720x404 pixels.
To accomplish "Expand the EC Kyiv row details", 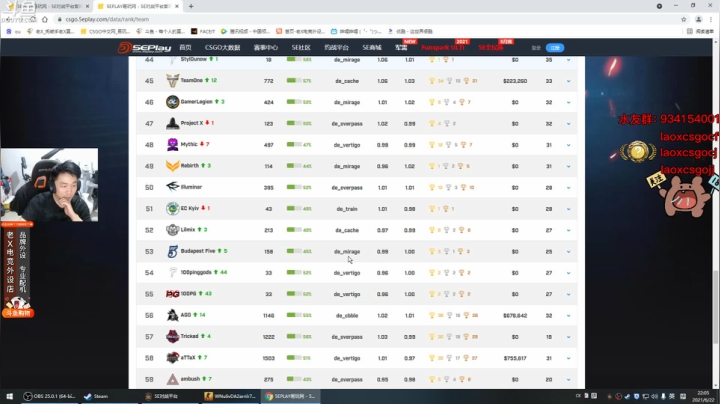I will click(568, 209).
